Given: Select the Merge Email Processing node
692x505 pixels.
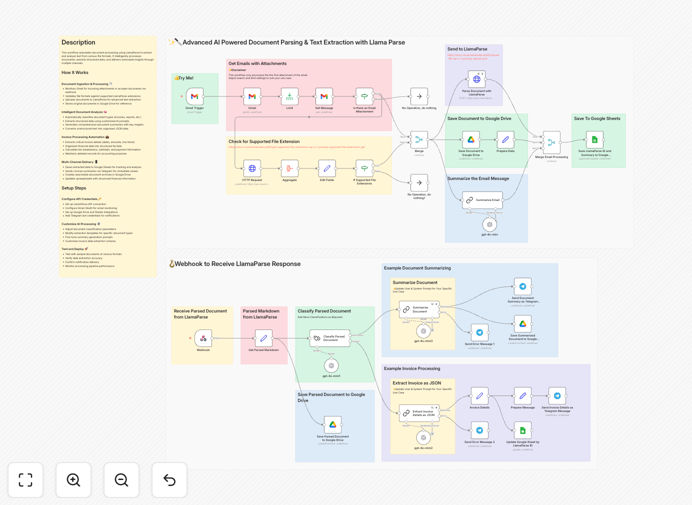Looking at the screenshot, I should pos(552,142).
